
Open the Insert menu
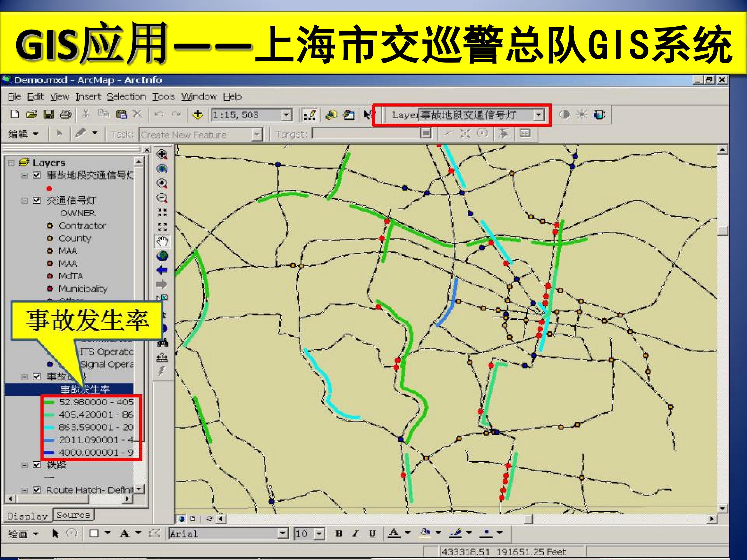coord(88,97)
